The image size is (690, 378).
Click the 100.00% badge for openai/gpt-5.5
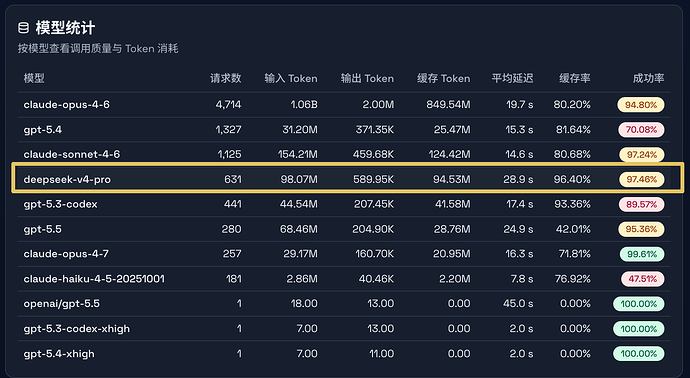(x=639, y=304)
